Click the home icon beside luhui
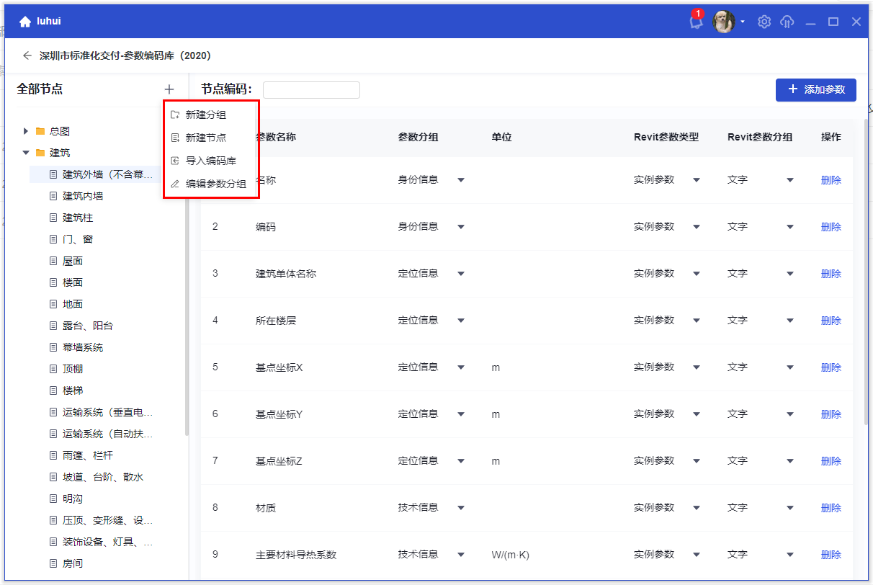 (x=25, y=21)
